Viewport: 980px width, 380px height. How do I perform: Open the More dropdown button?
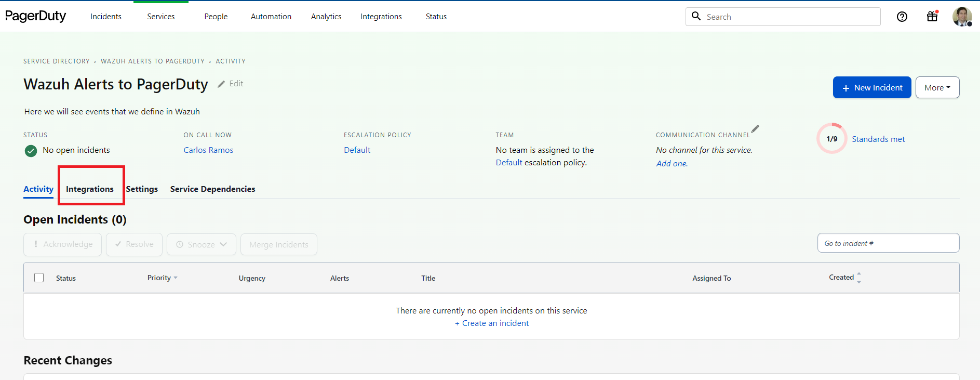coord(937,87)
